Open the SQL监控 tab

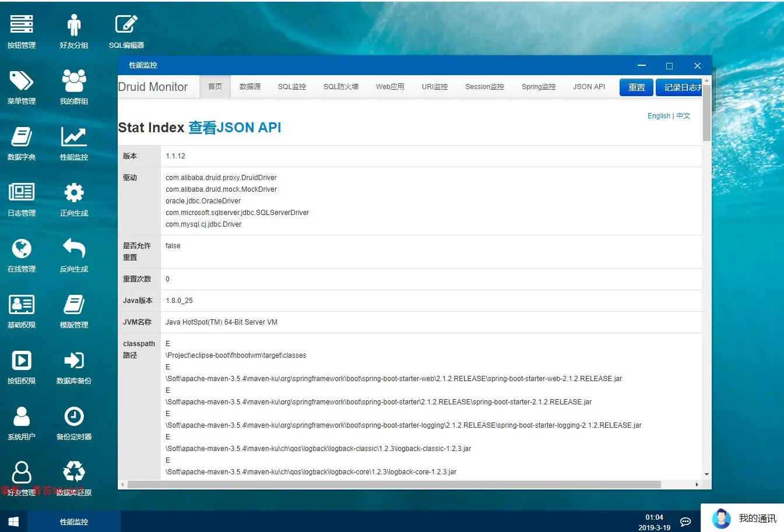coord(292,86)
